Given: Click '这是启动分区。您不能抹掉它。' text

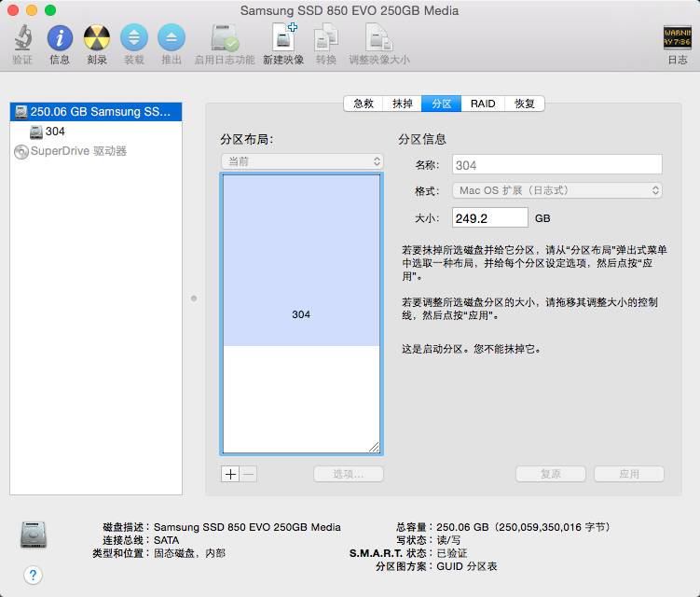Looking at the screenshot, I should coord(472,349).
